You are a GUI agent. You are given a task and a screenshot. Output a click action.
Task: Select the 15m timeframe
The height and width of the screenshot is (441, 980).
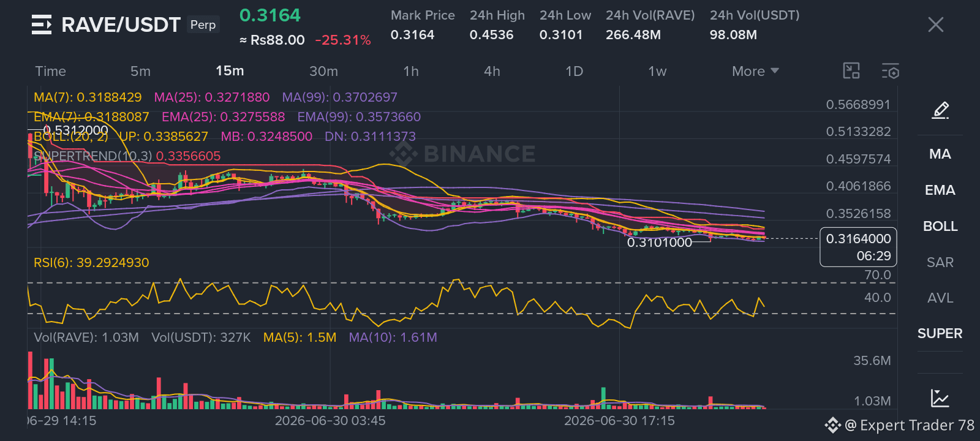pos(230,71)
